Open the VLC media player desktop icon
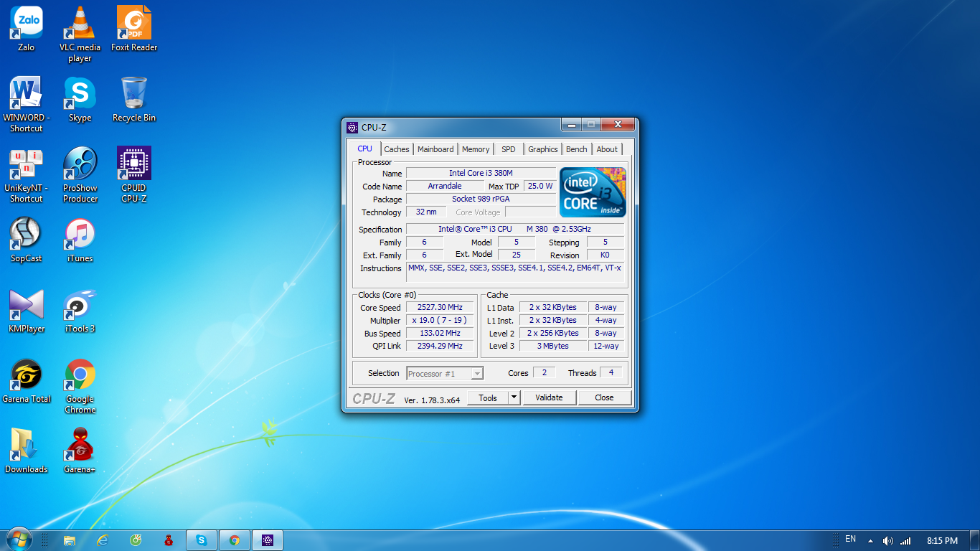Image resolution: width=980 pixels, height=551 pixels. [80, 24]
